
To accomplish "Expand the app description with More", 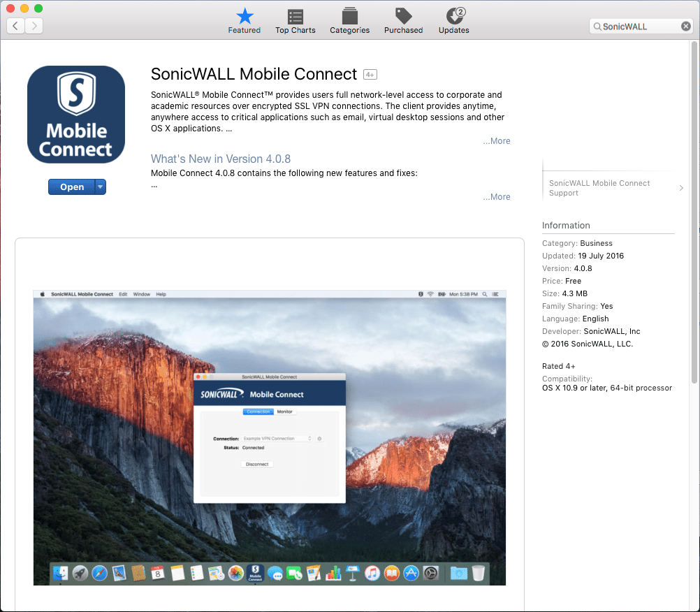I will [x=497, y=141].
